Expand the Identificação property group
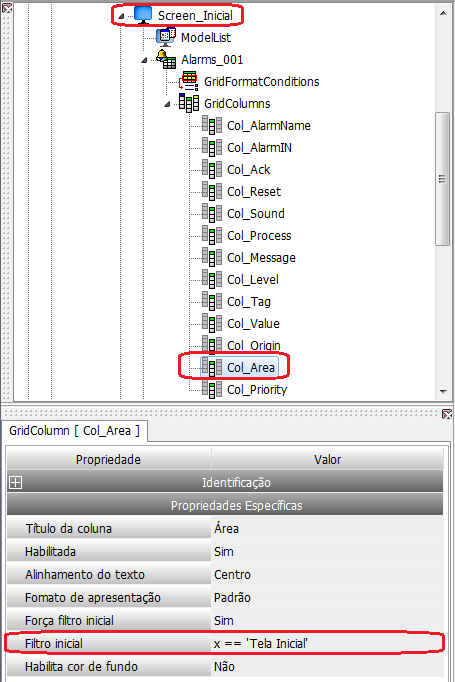This screenshot has height=682, width=455. [x=16, y=482]
